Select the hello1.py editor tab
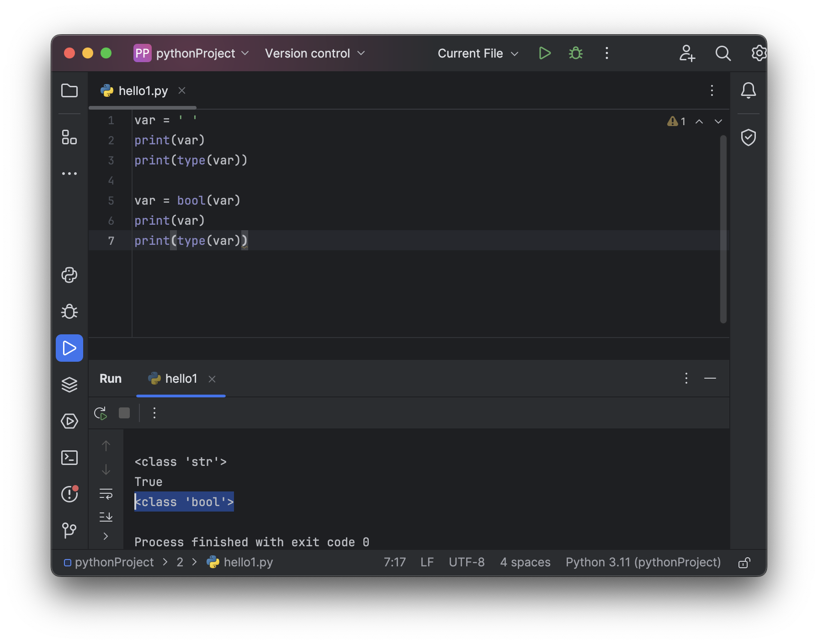This screenshot has height=644, width=818. (x=143, y=91)
